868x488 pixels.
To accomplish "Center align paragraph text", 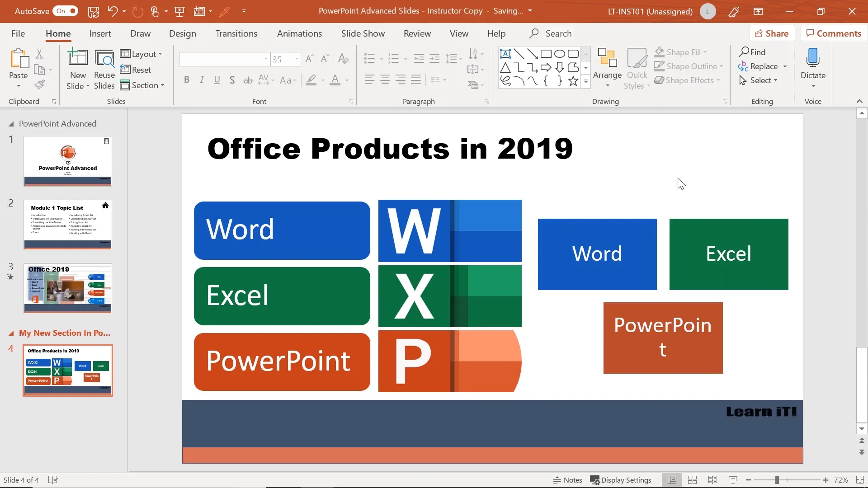I will [x=385, y=80].
